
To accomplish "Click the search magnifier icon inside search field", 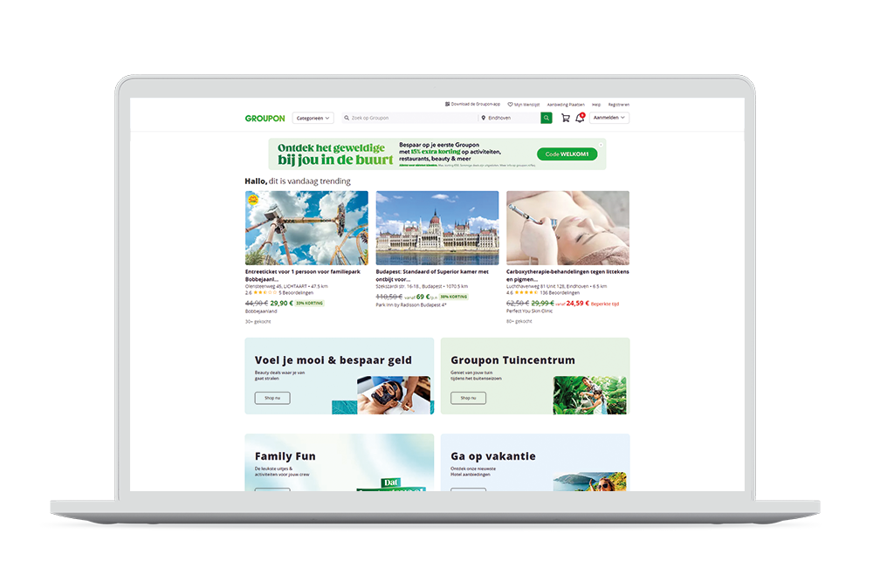I will pyautogui.click(x=347, y=118).
